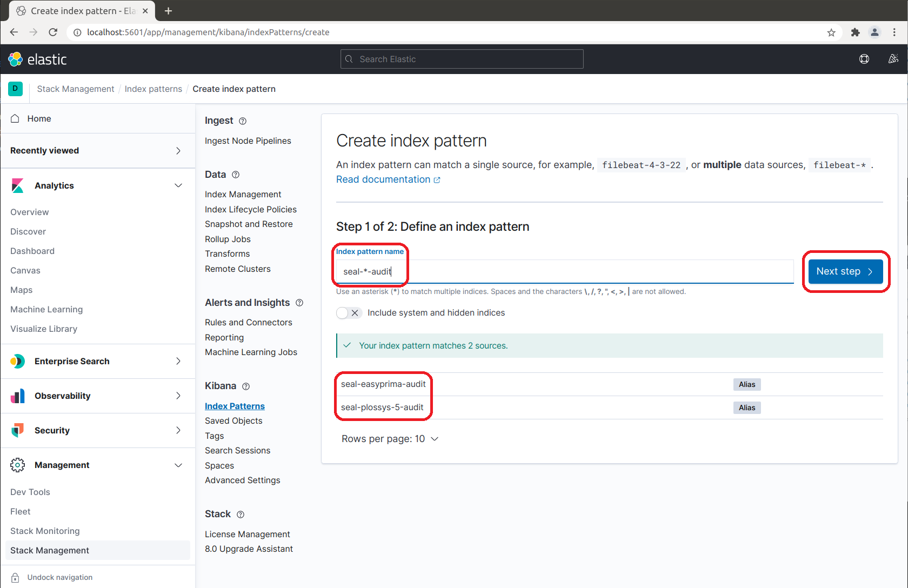Open the browser extensions puzzle icon
Image resolution: width=908 pixels, height=588 pixels.
pyautogui.click(x=855, y=32)
